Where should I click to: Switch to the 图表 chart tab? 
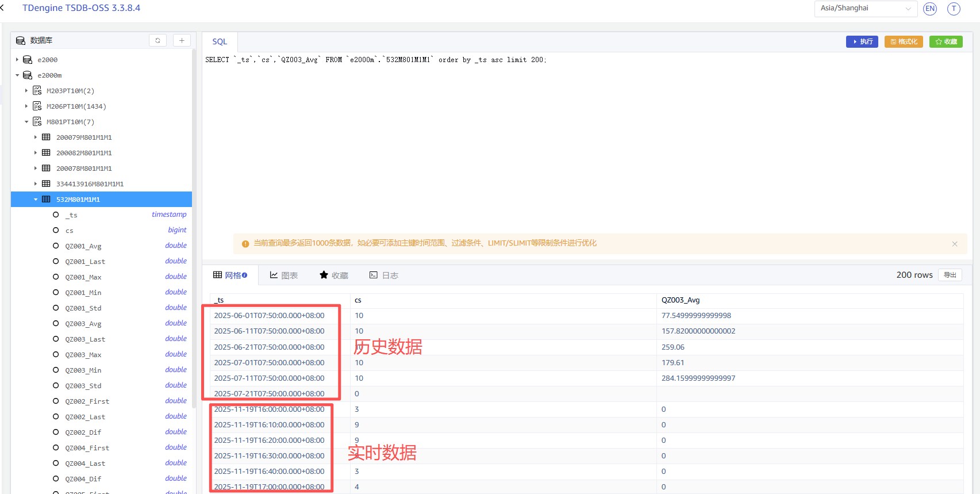(284, 275)
